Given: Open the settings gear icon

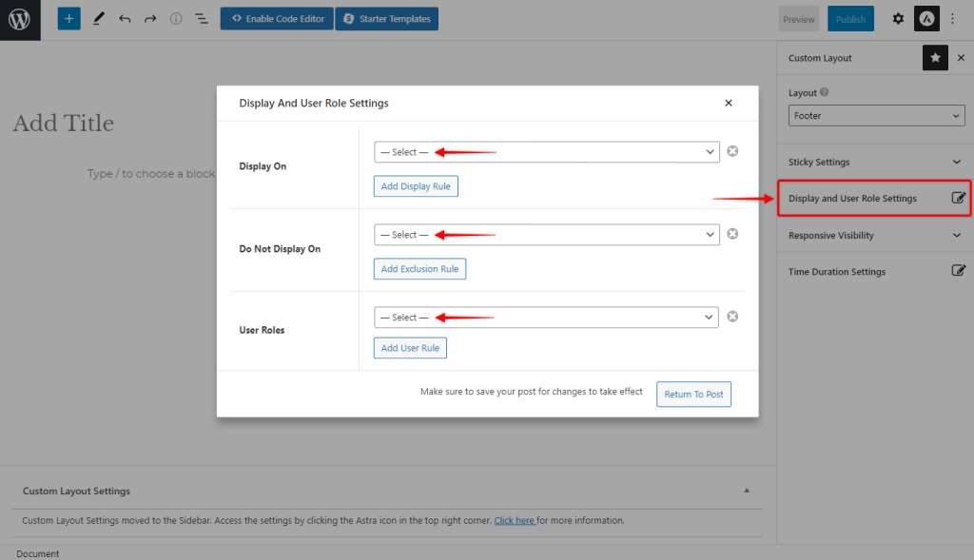Looking at the screenshot, I should coord(898,18).
